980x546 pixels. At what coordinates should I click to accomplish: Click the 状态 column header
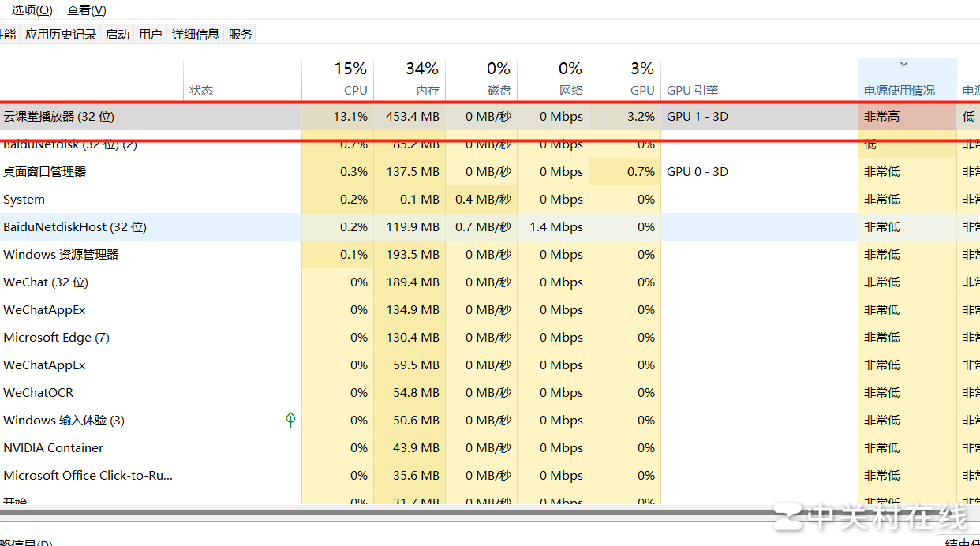pos(202,90)
